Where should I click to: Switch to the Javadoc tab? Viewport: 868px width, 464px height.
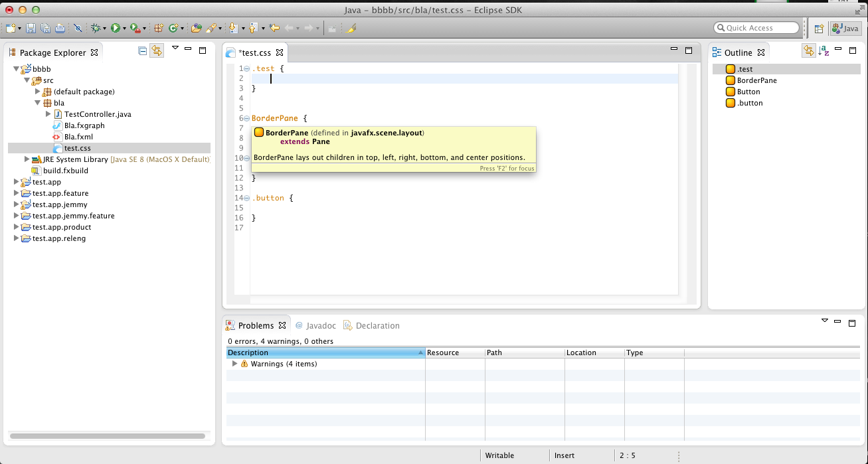click(x=315, y=325)
